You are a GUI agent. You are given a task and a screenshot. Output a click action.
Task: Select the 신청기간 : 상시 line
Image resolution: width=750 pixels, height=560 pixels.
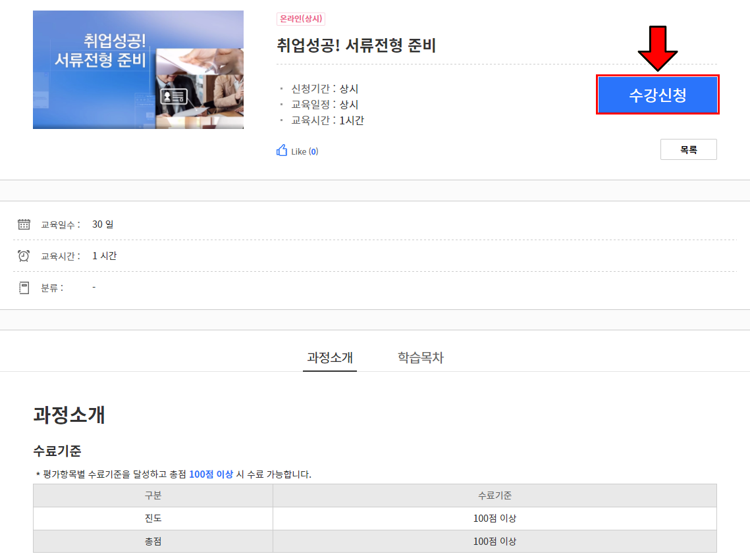tap(325, 89)
